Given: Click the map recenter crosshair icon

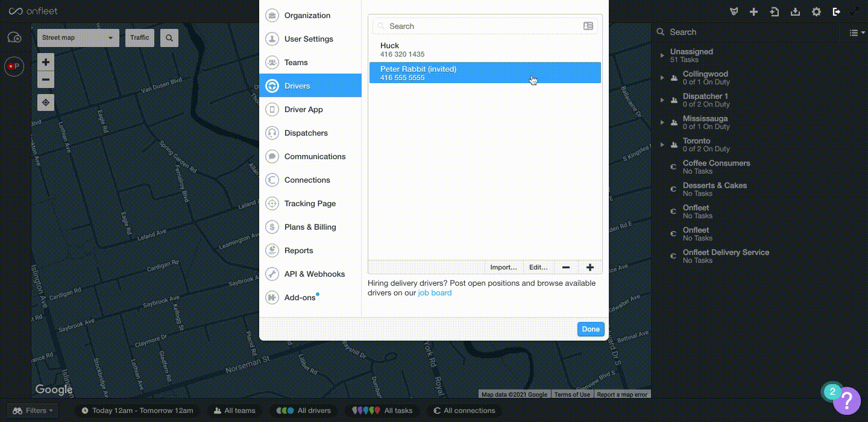Looking at the screenshot, I should point(46,102).
